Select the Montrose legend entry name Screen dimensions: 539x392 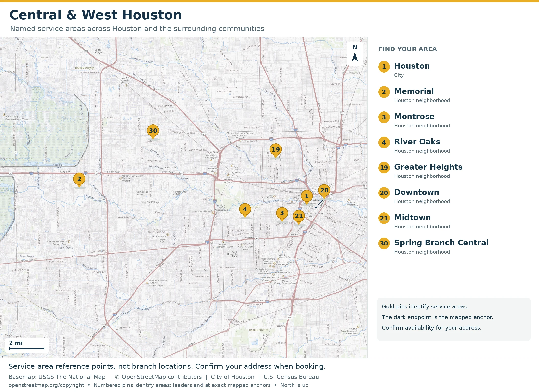[414, 117]
